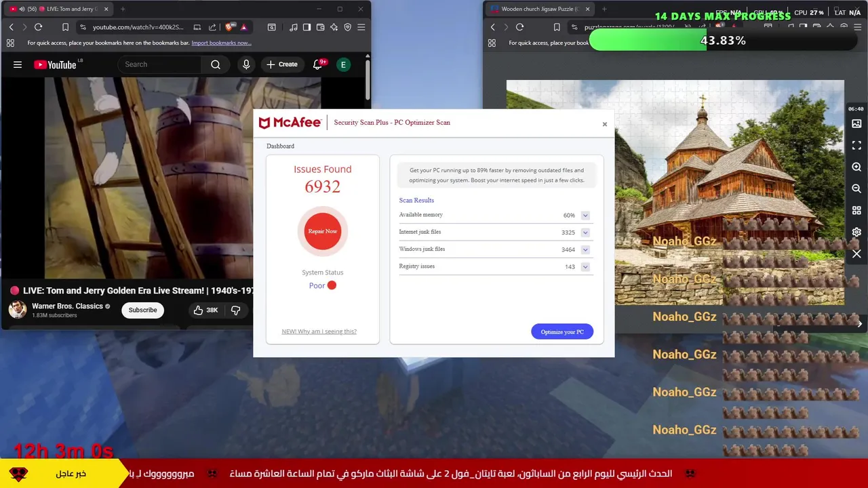The width and height of the screenshot is (868, 488).
Task: Switch to the Wooden church Jigsaw Puzzle tab
Action: click(x=539, y=9)
